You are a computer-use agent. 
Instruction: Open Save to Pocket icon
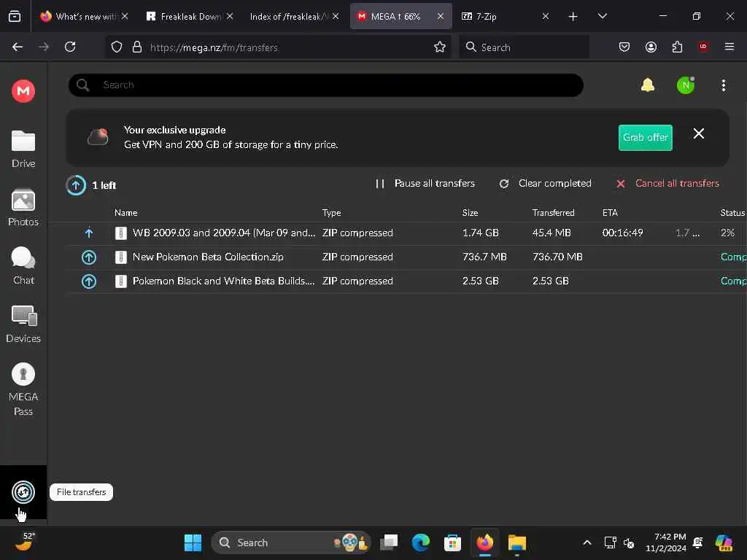coord(624,47)
